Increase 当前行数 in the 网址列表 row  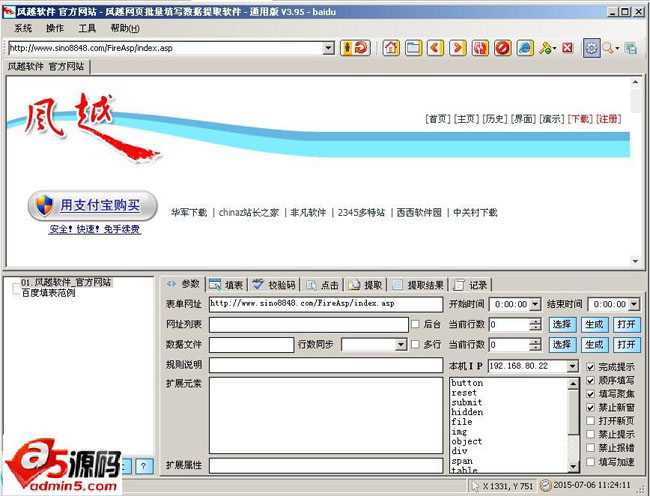[536, 321]
